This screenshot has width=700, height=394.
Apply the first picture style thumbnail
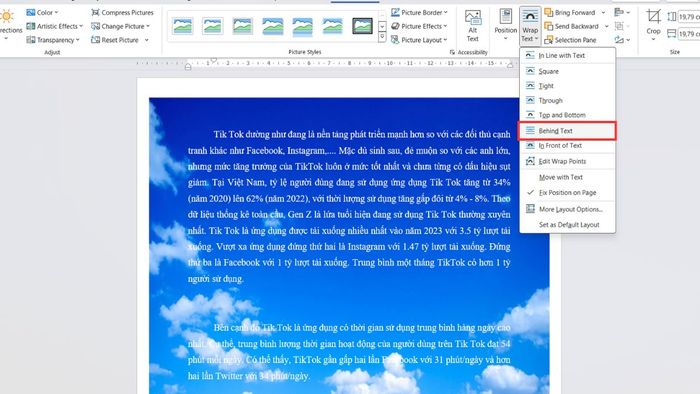183,26
